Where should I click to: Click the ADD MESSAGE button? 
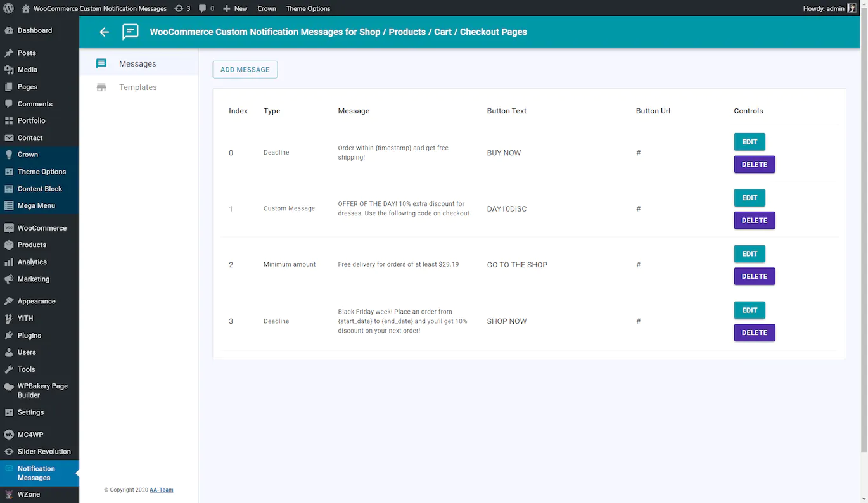click(x=245, y=70)
